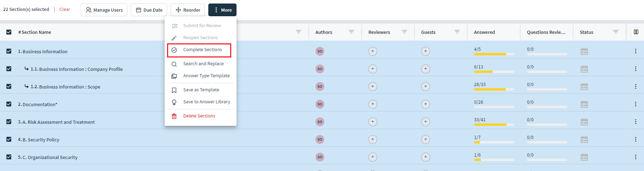
Task: Deselect the Documentation section checkbox
Action: tap(9, 104)
